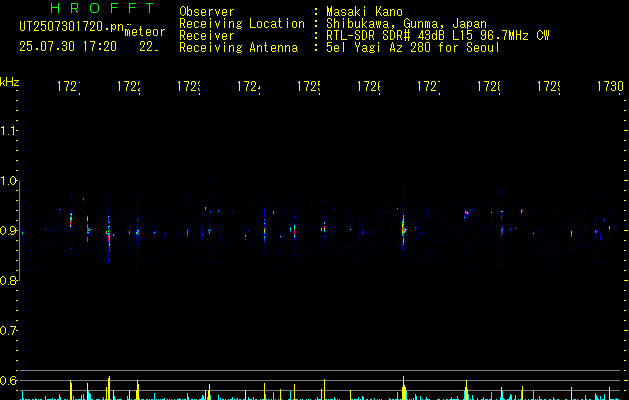Click the kHz axis unit label
The image size is (629, 400).
(x=10, y=82)
